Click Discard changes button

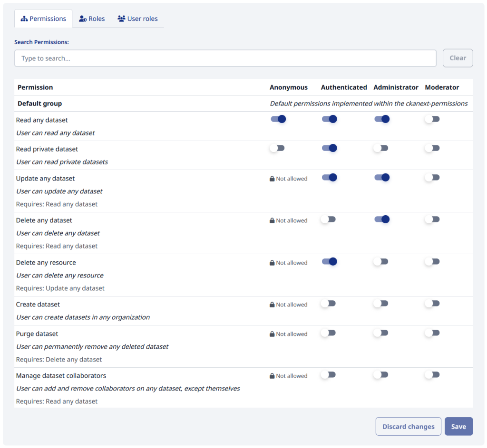pos(409,427)
